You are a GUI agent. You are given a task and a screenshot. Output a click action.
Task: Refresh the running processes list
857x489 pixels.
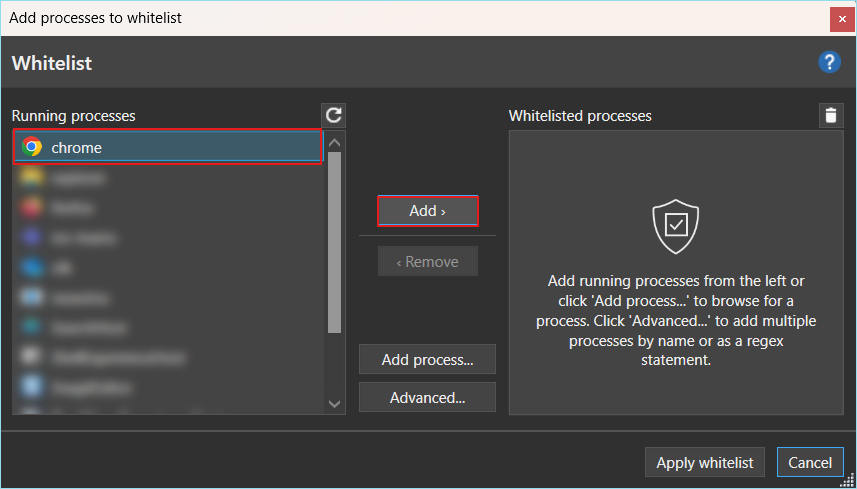(x=333, y=115)
